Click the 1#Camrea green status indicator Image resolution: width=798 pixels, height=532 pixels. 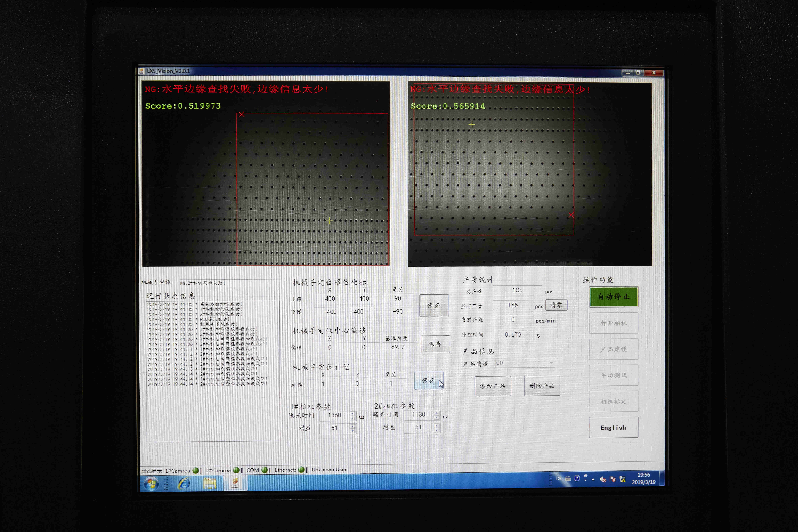[x=195, y=471]
